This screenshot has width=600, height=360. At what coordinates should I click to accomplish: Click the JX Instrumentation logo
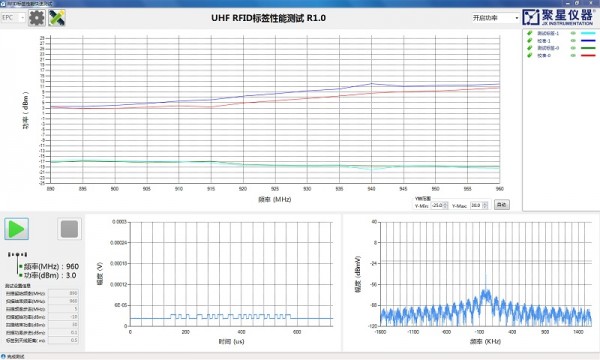(x=558, y=17)
